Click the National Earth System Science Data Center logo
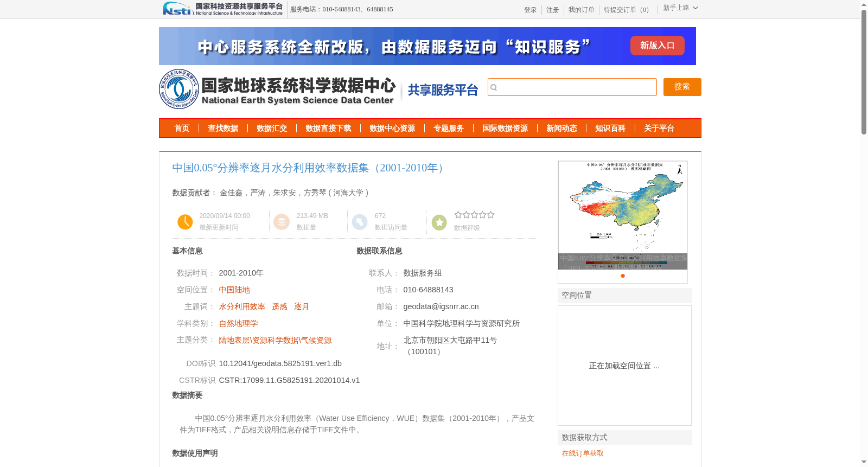Viewport: 868px width, 467px height. pos(277,89)
